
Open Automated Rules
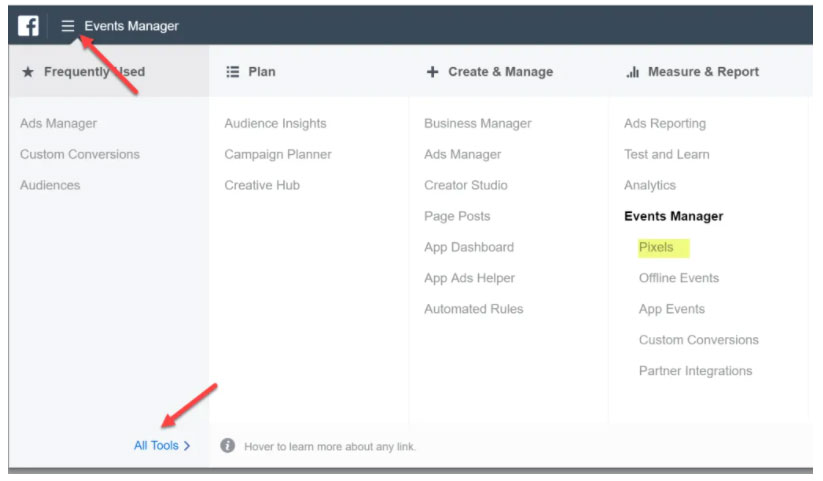pos(473,309)
